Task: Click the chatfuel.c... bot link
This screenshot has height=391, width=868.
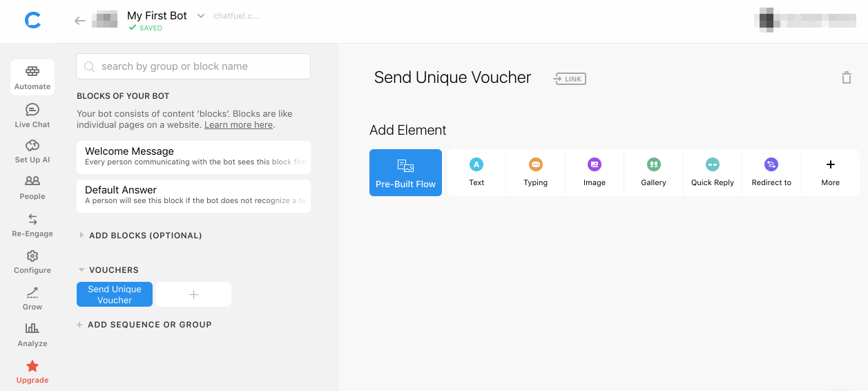Action: [237, 16]
